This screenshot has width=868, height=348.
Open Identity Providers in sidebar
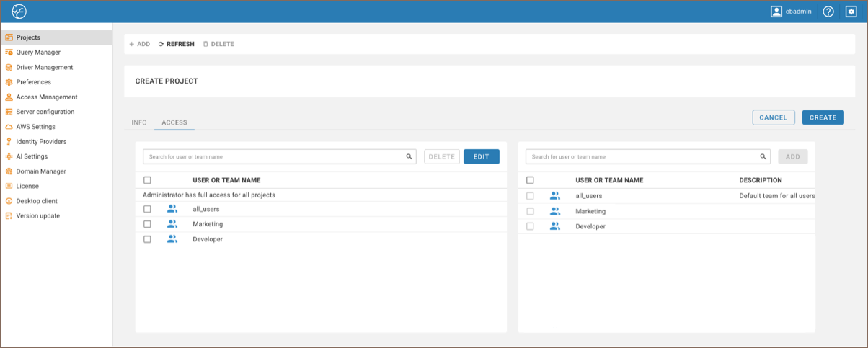(41, 142)
